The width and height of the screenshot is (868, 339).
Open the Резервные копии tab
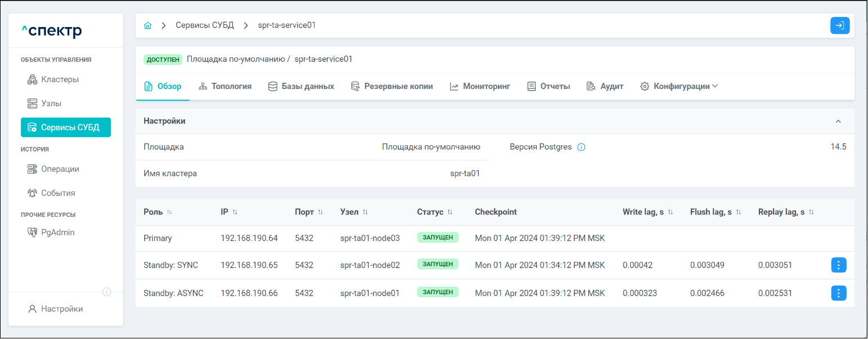392,87
